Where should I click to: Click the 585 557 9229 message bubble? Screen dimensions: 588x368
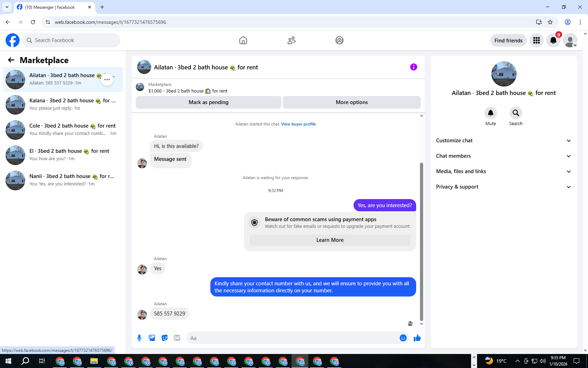point(170,314)
